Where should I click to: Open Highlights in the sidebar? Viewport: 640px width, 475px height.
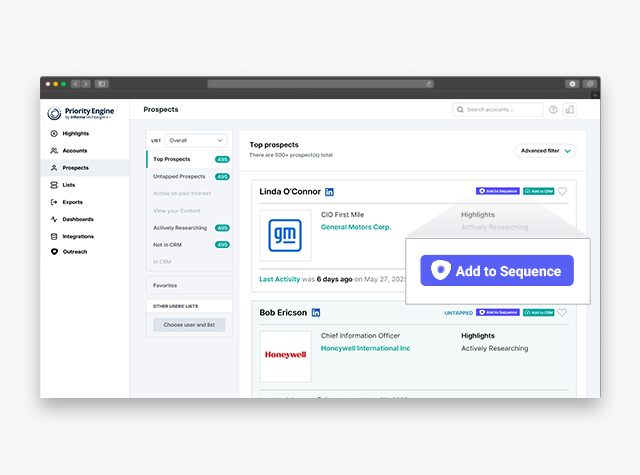point(76,133)
